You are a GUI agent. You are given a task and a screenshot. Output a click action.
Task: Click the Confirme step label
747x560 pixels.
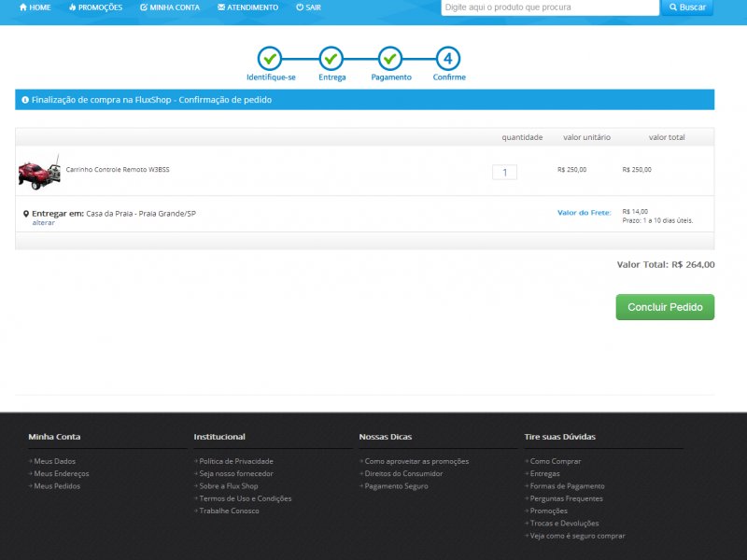coord(449,77)
